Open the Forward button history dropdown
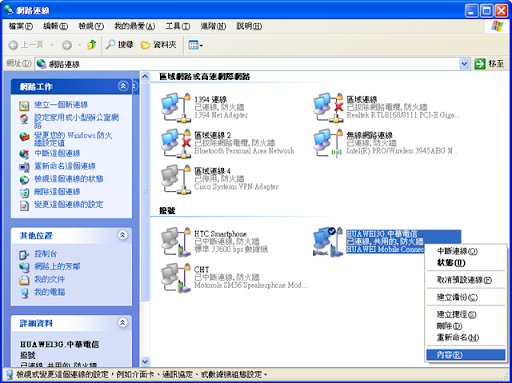The image size is (512, 383). pyautogui.click(x=79, y=45)
